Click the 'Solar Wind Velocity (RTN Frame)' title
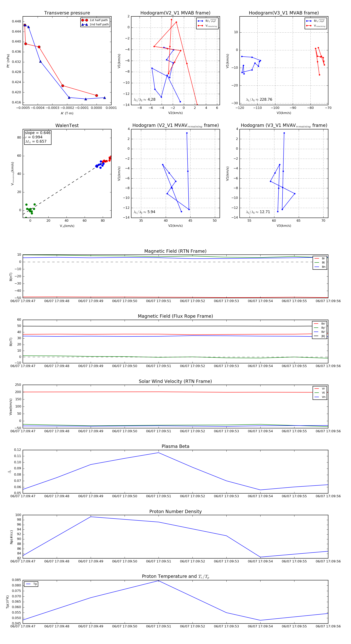This screenshot has height=644, width=351. [175, 381]
